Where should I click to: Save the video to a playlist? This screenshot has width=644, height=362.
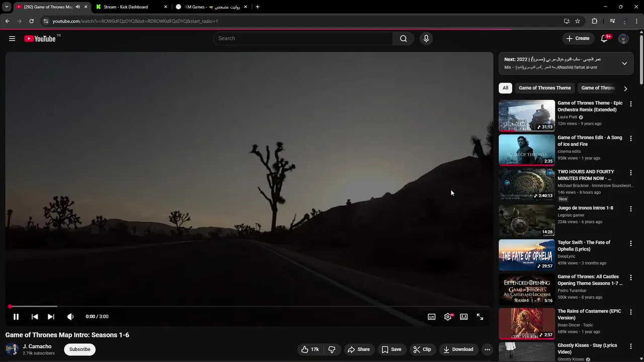tap(391, 349)
